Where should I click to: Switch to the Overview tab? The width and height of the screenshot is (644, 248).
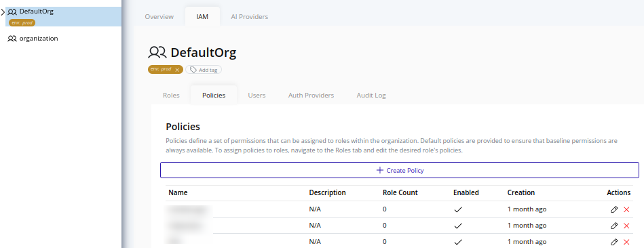point(159,17)
